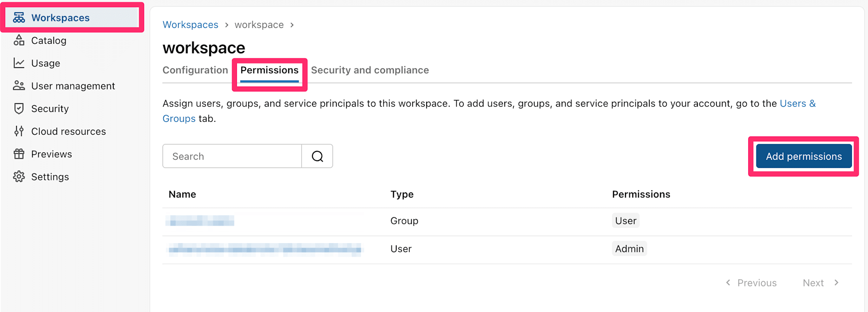Click the Add permissions button

[804, 156]
